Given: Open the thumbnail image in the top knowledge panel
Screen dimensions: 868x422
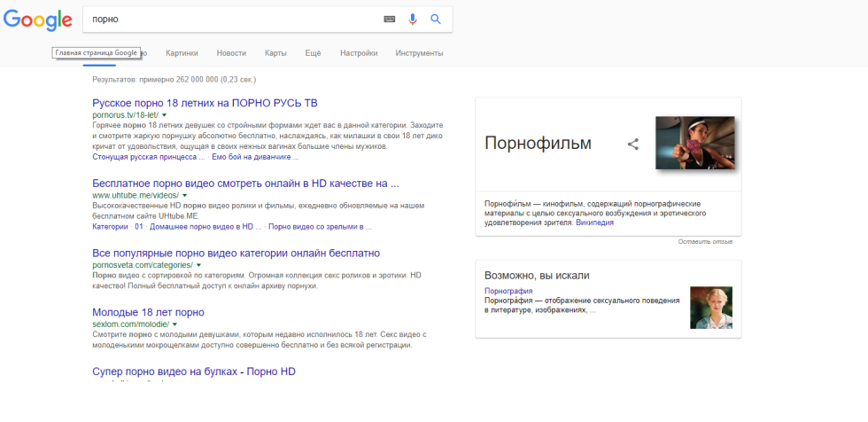Looking at the screenshot, I should pos(694,143).
